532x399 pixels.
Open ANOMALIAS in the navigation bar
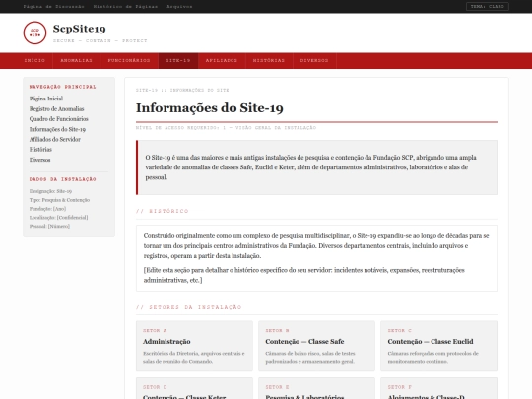tap(76, 61)
